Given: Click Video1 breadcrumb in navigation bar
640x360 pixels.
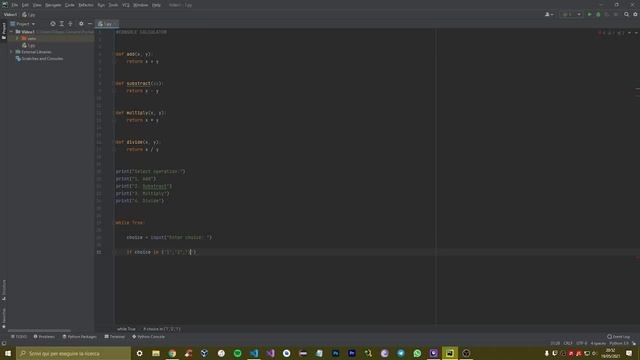Looking at the screenshot, I should point(10,14).
